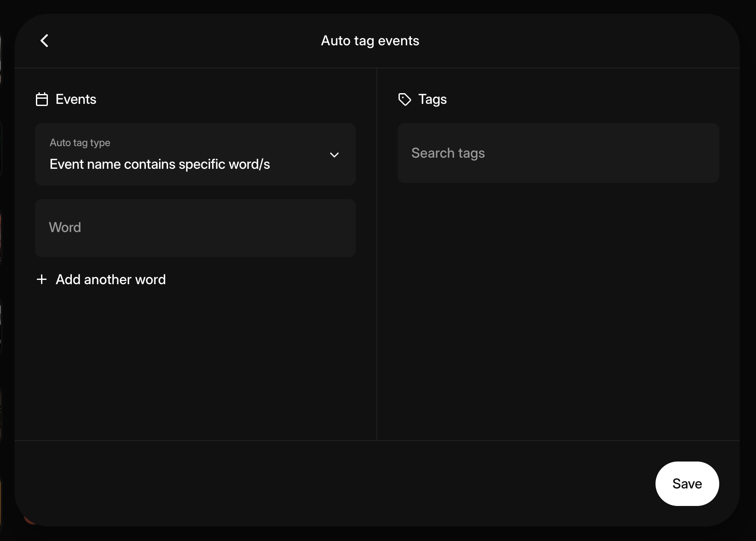
Task: Click empty space below 'Add another word'
Action: click(195, 363)
